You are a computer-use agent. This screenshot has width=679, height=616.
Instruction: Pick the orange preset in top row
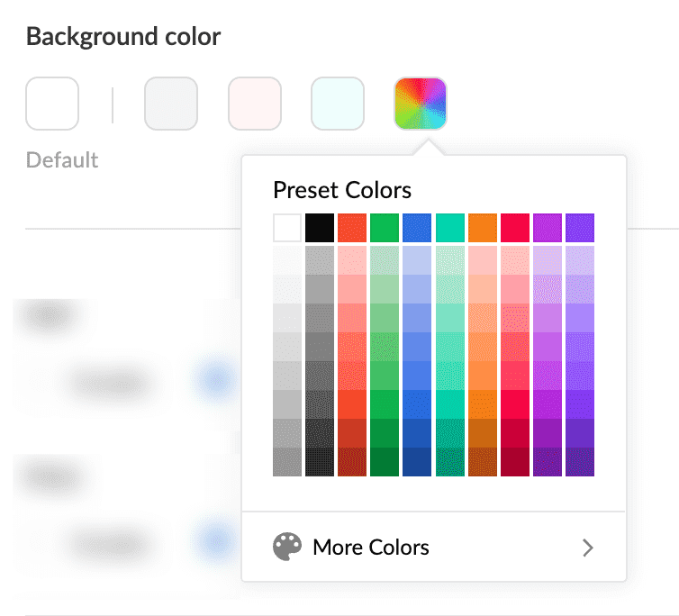(x=482, y=228)
